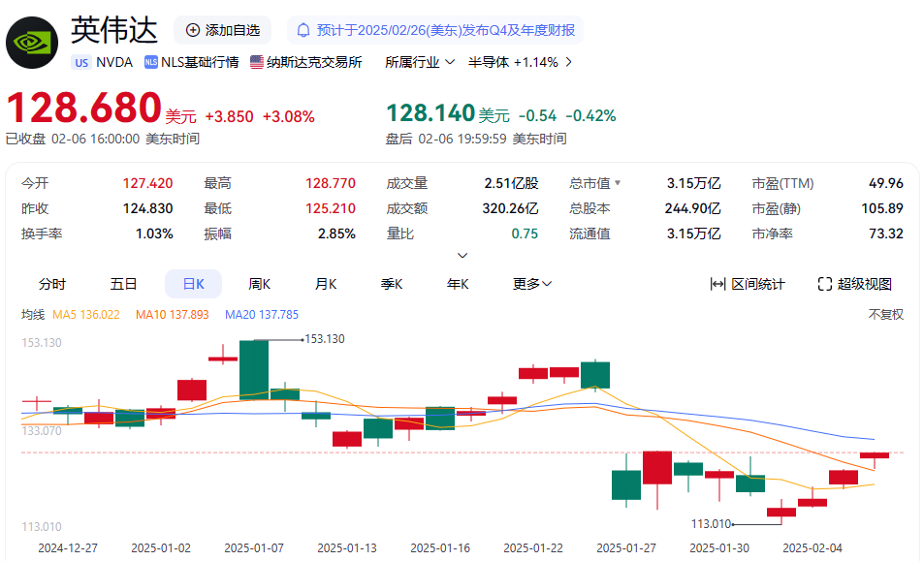Click the NVIDIA logo icon
The height and width of the screenshot is (561, 924).
[x=32, y=43]
